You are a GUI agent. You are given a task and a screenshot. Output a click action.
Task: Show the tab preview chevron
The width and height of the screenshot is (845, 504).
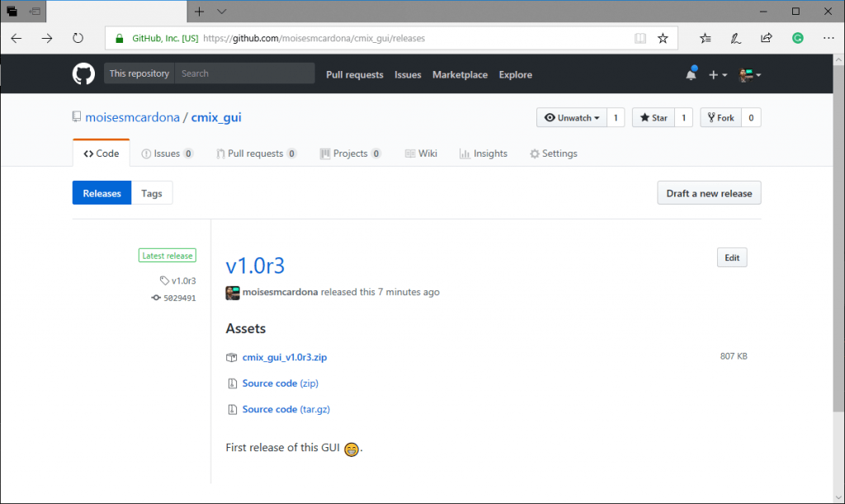pos(221,12)
